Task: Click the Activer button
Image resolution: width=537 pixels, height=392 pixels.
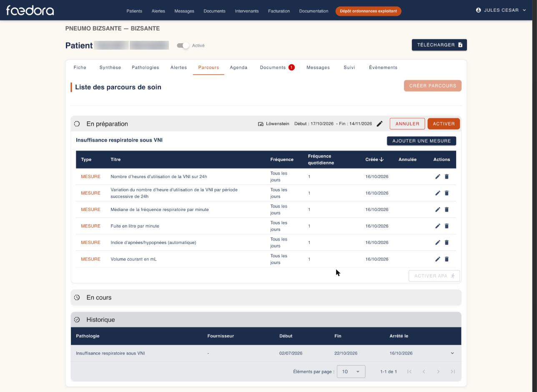Action: coord(444,124)
